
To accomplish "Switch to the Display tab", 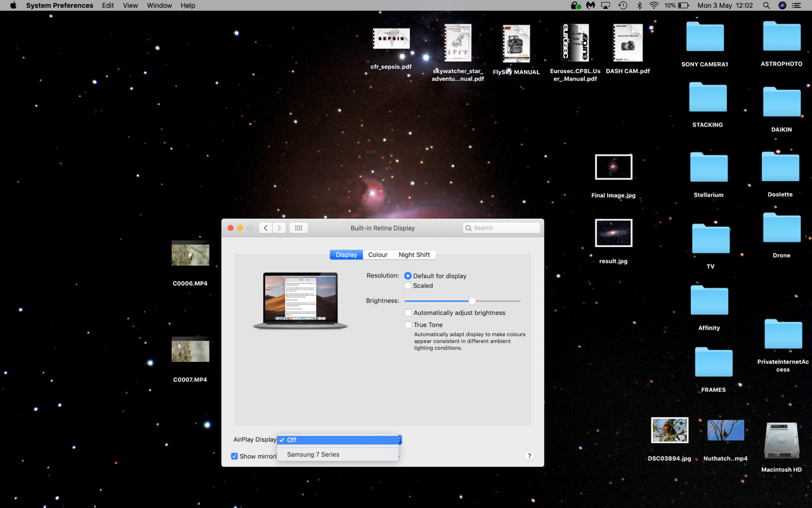I will (x=346, y=255).
